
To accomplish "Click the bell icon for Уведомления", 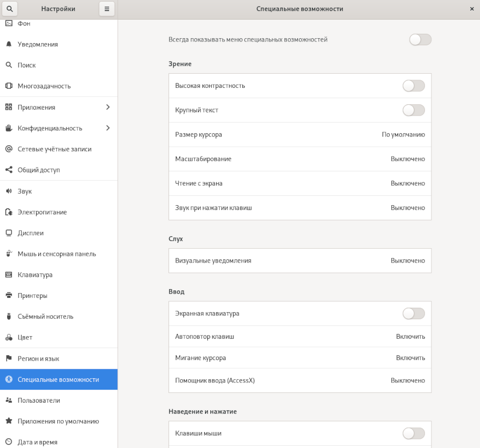I will (x=9, y=44).
